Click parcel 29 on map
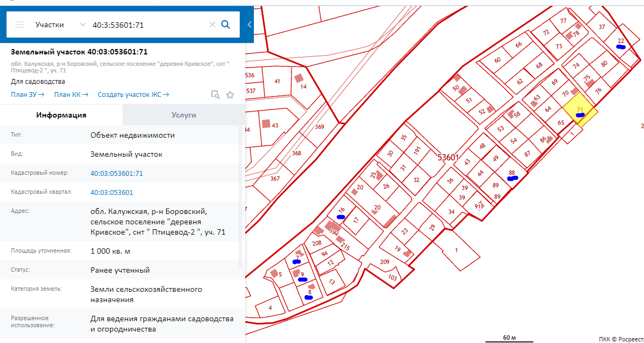This screenshot has height=343, width=644. (x=432, y=228)
